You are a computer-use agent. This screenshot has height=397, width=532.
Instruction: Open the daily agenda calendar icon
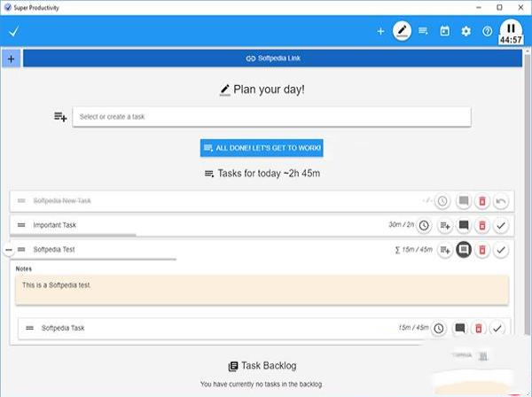445,31
